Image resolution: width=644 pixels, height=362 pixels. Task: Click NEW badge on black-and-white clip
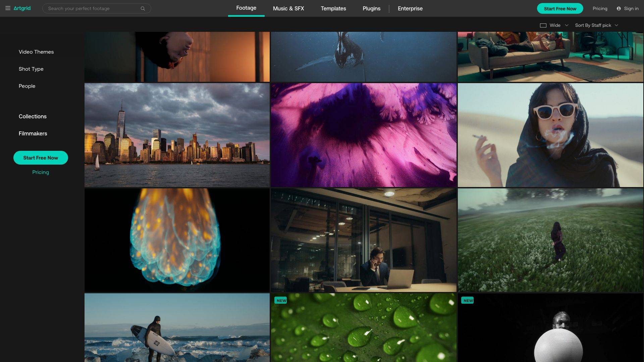coord(468,300)
